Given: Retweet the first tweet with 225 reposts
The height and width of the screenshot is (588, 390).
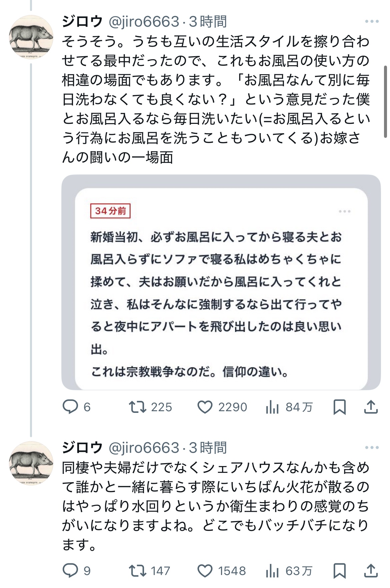Looking at the screenshot, I should tap(137, 407).
